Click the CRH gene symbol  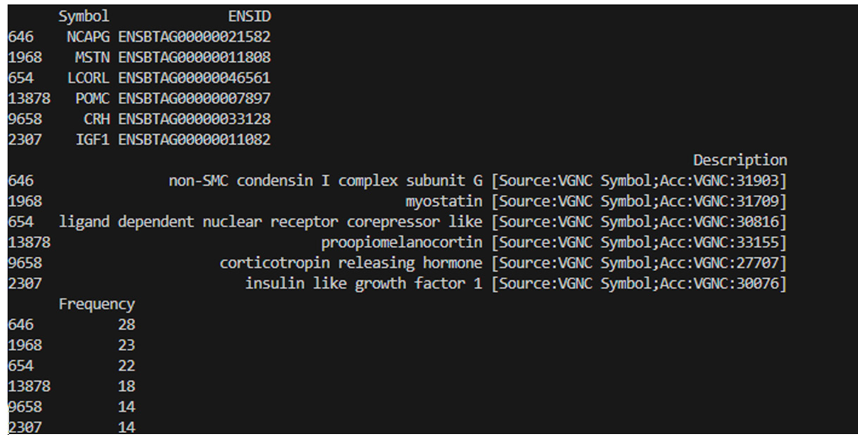click(97, 119)
